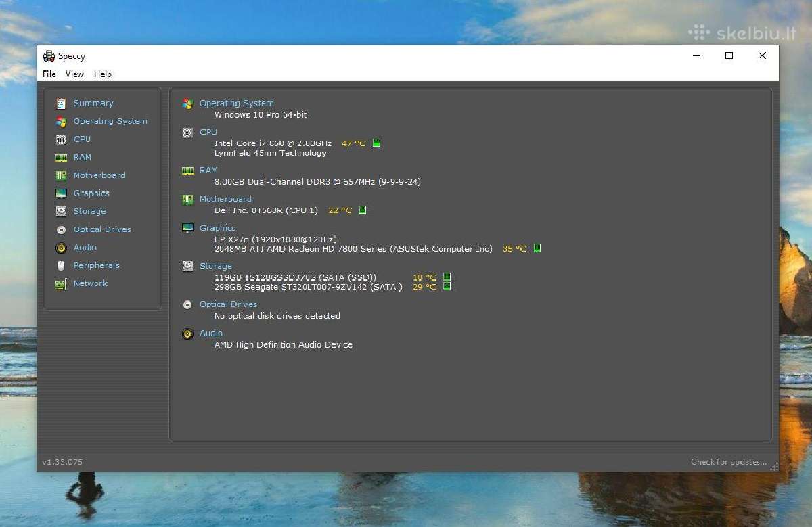Screen dimensions: 812x527
Task: Click the board icon beside Motherboard heading
Action: [x=187, y=199]
